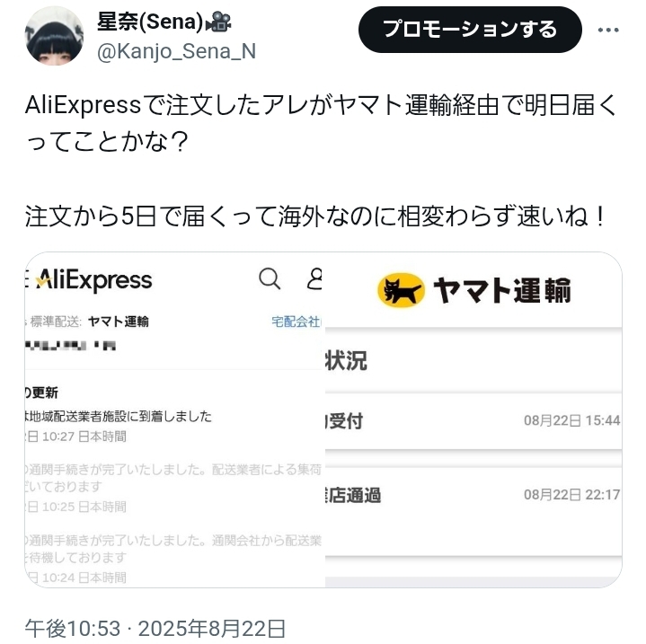Click the movie camera emoji beside name

tap(218, 22)
